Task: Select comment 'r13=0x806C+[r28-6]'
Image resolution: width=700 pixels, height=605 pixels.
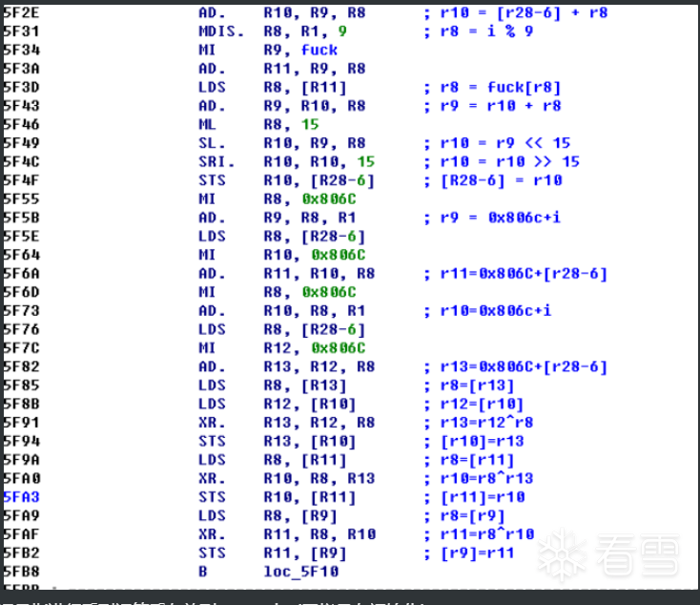Action: [x=524, y=366]
